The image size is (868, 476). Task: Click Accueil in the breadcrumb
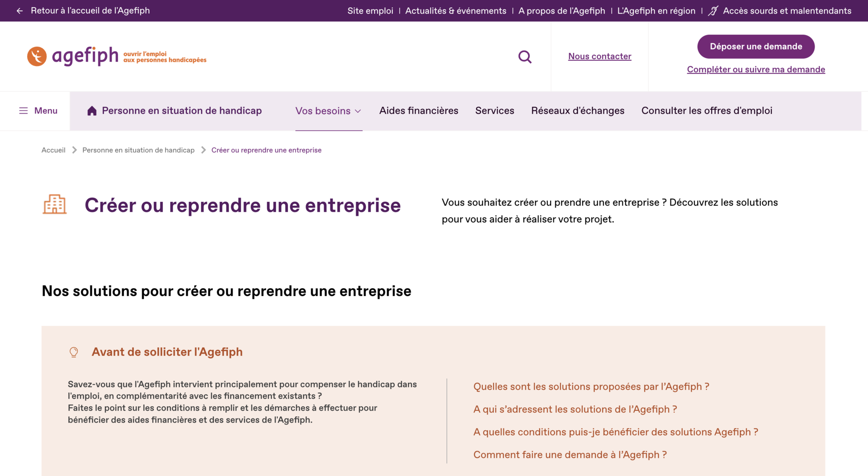53,150
